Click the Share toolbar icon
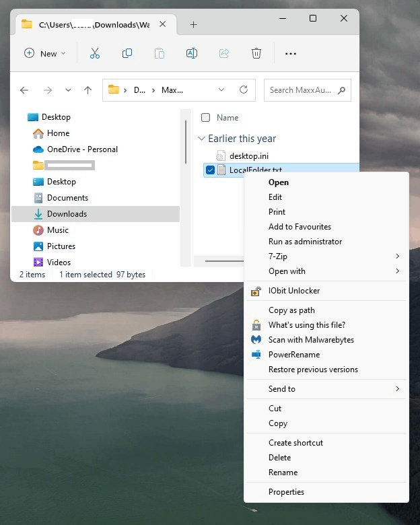Image resolution: width=420 pixels, height=525 pixels. tap(224, 53)
